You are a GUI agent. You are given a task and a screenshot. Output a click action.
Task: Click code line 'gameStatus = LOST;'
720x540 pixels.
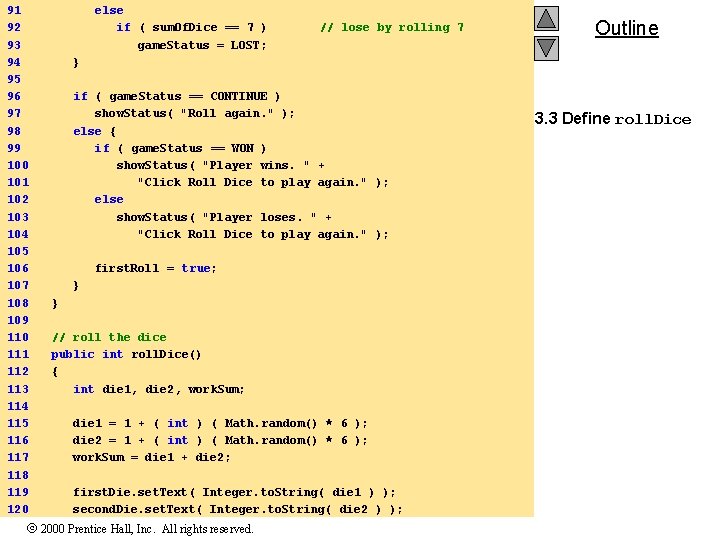pyautogui.click(x=202, y=45)
